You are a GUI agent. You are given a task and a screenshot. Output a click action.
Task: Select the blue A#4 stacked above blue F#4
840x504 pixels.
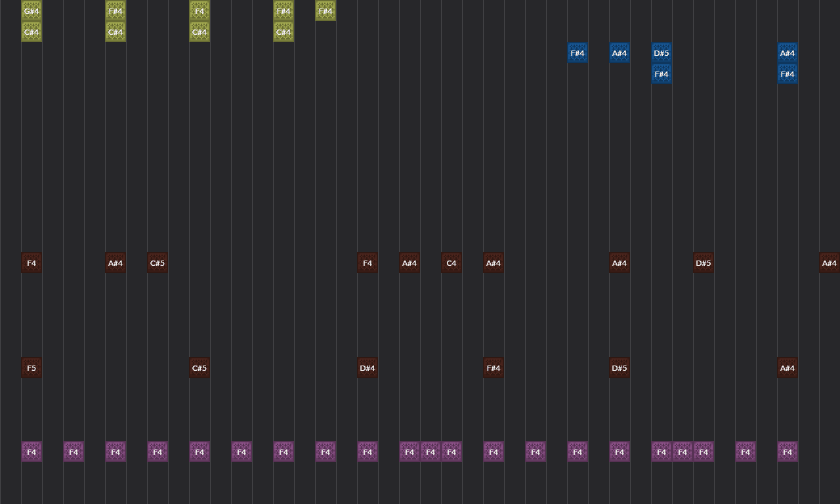pyautogui.click(x=787, y=52)
